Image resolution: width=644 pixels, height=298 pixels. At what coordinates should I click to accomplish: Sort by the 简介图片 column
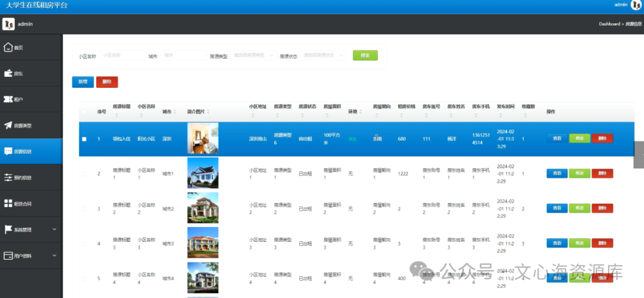[208, 112]
